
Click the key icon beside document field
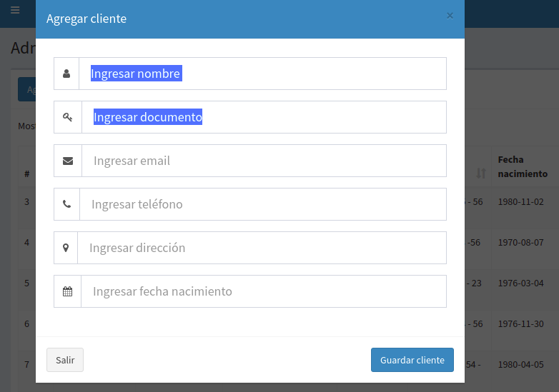pyautogui.click(x=68, y=117)
